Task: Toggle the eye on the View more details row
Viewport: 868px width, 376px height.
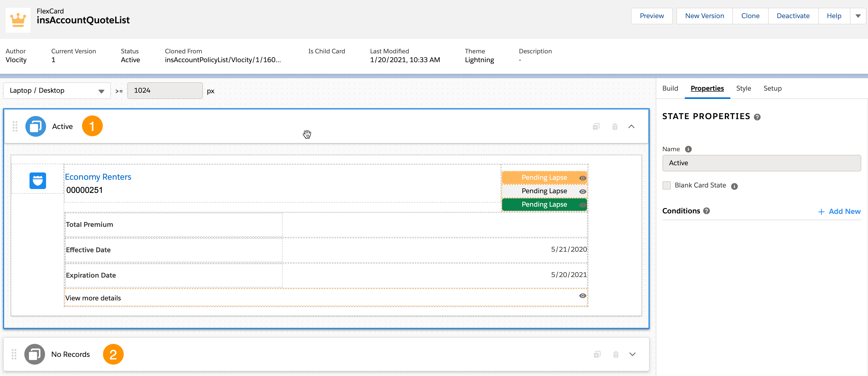Action: pyautogui.click(x=583, y=296)
